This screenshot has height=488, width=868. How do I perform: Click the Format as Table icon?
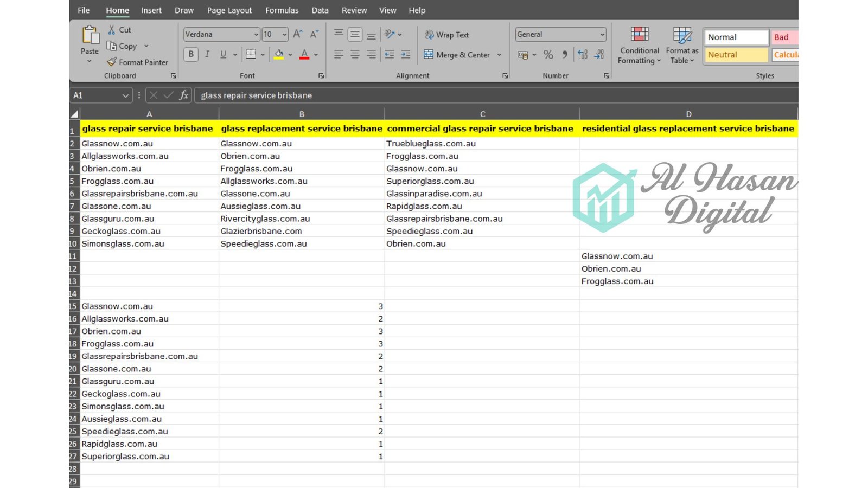[x=682, y=35]
